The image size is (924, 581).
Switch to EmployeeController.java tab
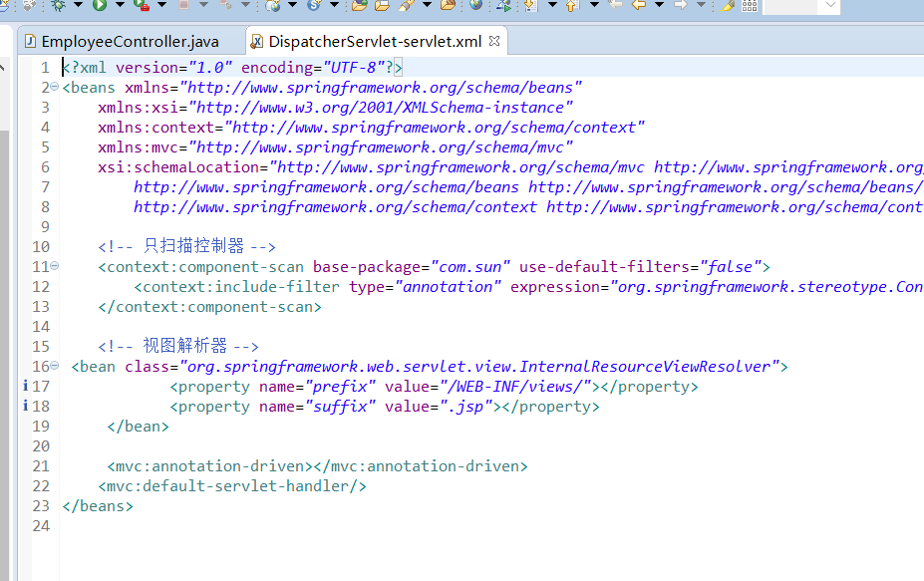pyautogui.click(x=131, y=41)
